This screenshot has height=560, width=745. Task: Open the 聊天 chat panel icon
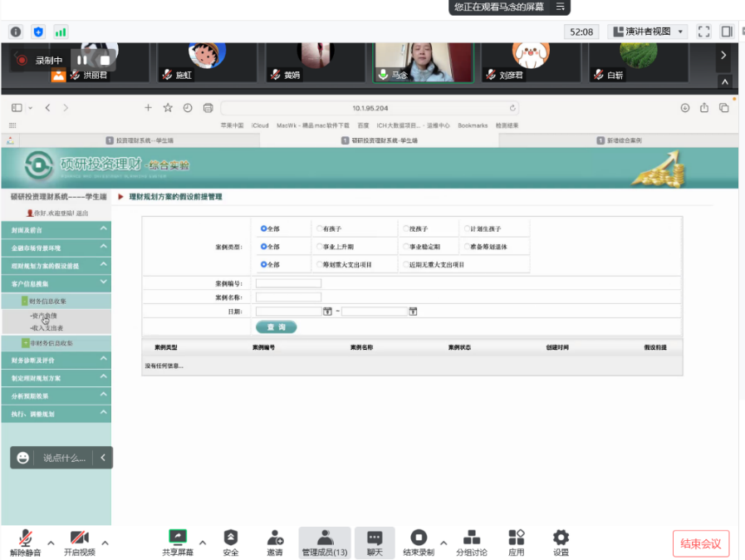[375, 538]
